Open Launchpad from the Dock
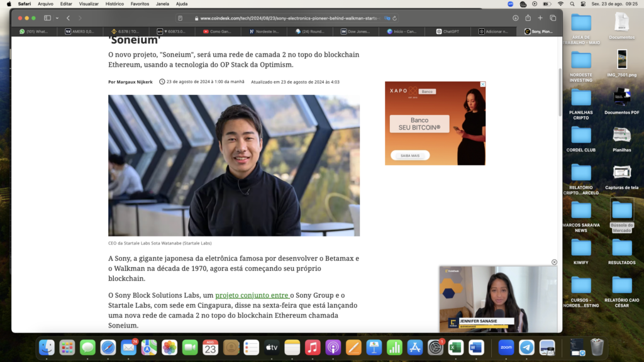The width and height of the screenshot is (644, 362). click(67, 348)
